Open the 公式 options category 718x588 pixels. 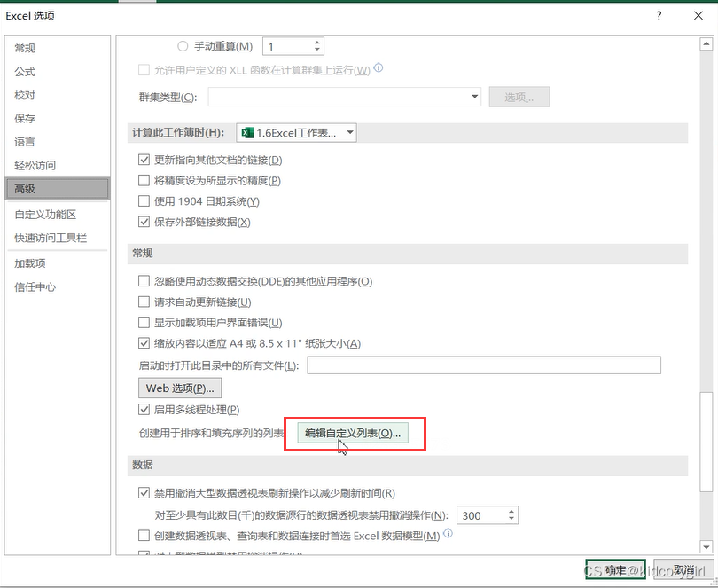(58, 72)
